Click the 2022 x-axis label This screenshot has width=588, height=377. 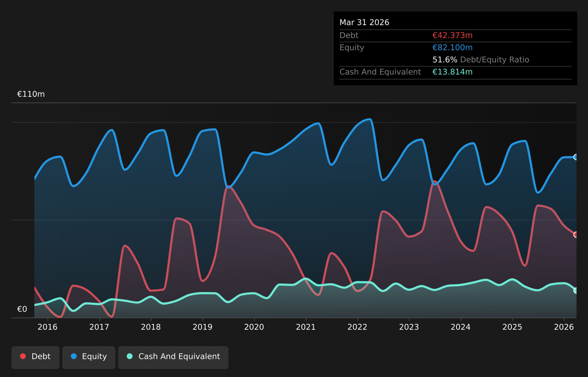pyautogui.click(x=357, y=327)
